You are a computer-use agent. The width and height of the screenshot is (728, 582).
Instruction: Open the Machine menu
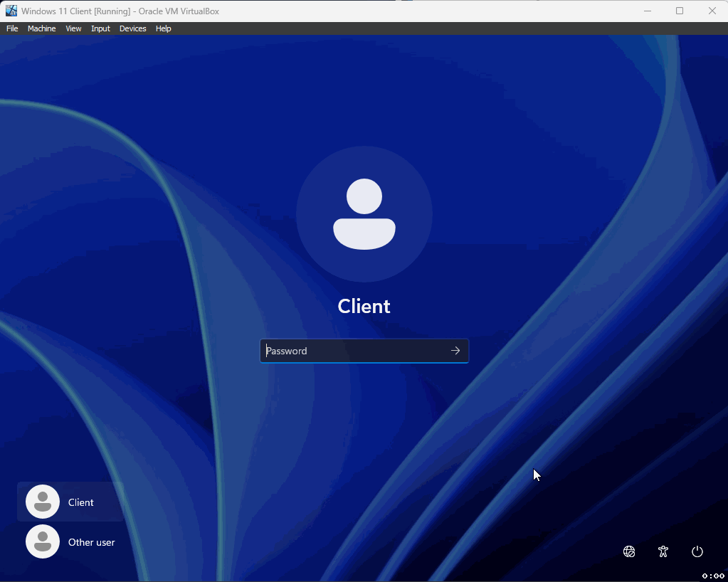[41, 28]
